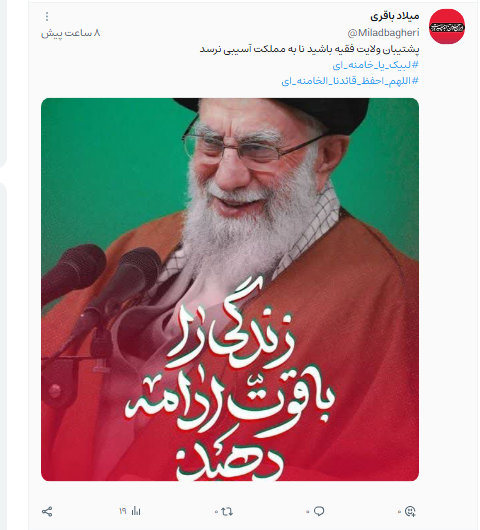The image size is (480, 530).
Task: Click the repost count beside the arrows
Action: click(216, 512)
